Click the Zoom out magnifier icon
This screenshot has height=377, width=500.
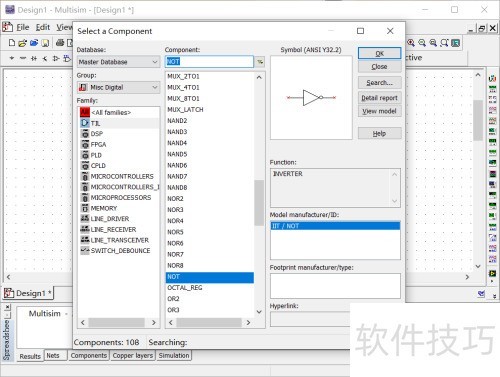422,43
